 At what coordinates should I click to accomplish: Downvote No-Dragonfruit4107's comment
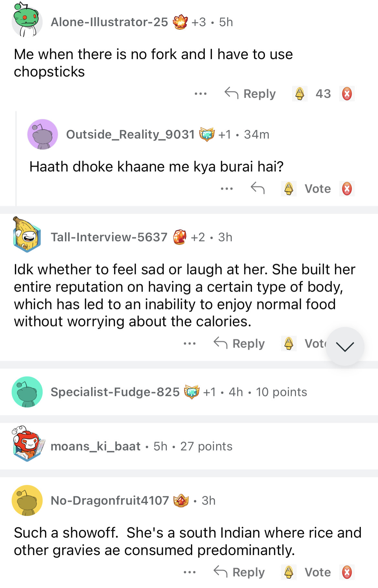pos(347,572)
